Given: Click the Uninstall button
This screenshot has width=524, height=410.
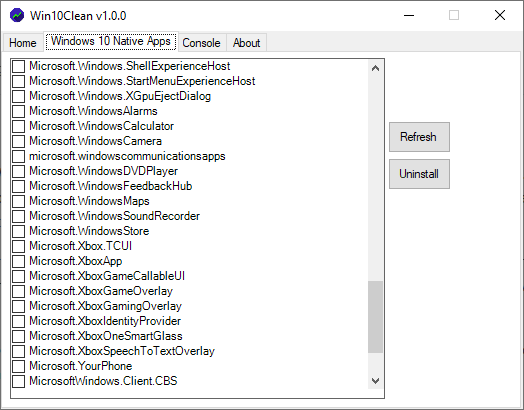Looking at the screenshot, I should [x=419, y=174].
